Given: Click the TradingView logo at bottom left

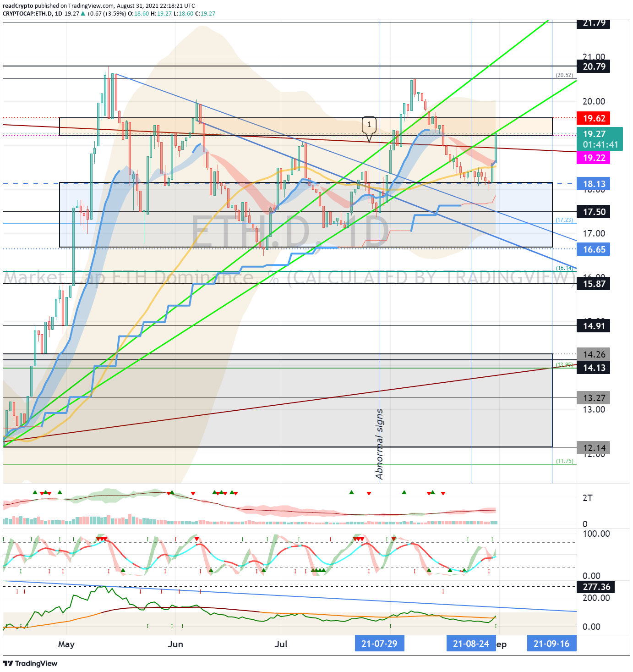Looking at the screenshot, I should coord(30,663).
